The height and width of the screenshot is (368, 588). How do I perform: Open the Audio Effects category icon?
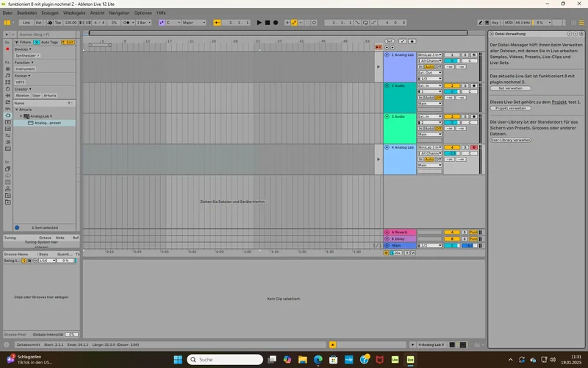7,96
